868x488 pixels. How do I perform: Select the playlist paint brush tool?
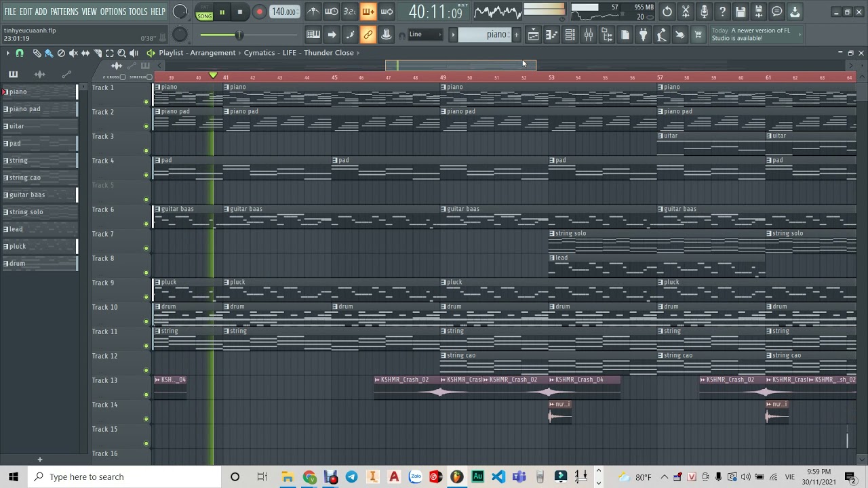pos(49,53)
